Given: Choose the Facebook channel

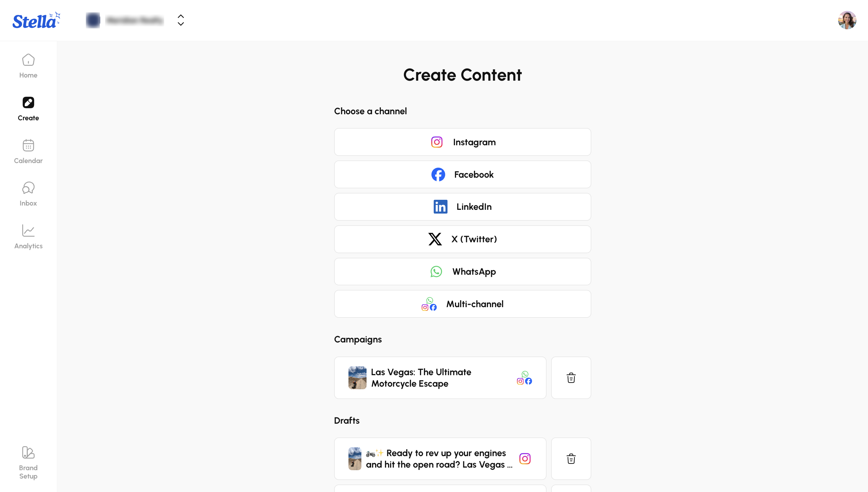Looking at the screenshot, I should tap(462, 174).
